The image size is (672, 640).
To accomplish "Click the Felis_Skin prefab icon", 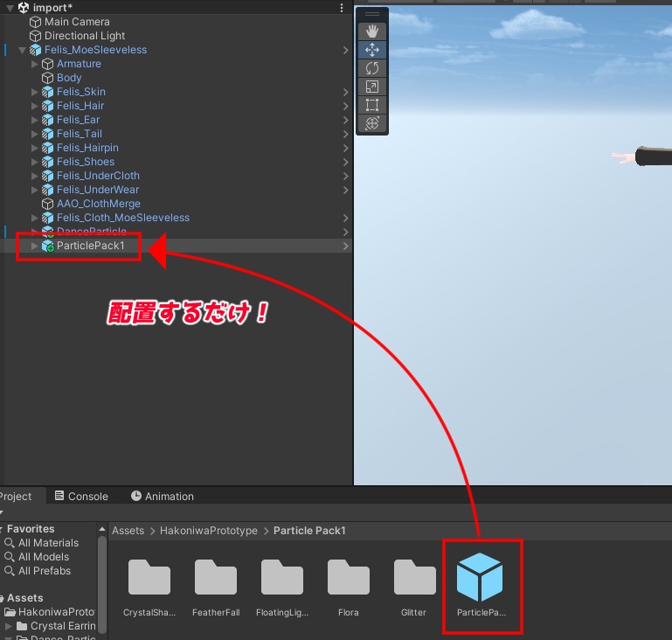I will [47, 92].
